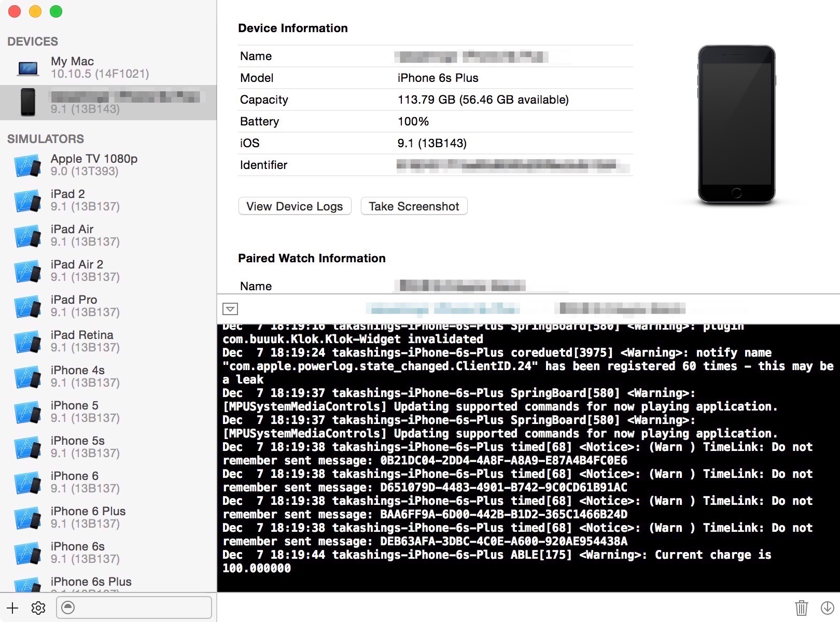Image resolution: width=840 pixels, height=622 pixels.
Task: Collapse the console panel disclosure triangle
Action: (x=230, y=308)
